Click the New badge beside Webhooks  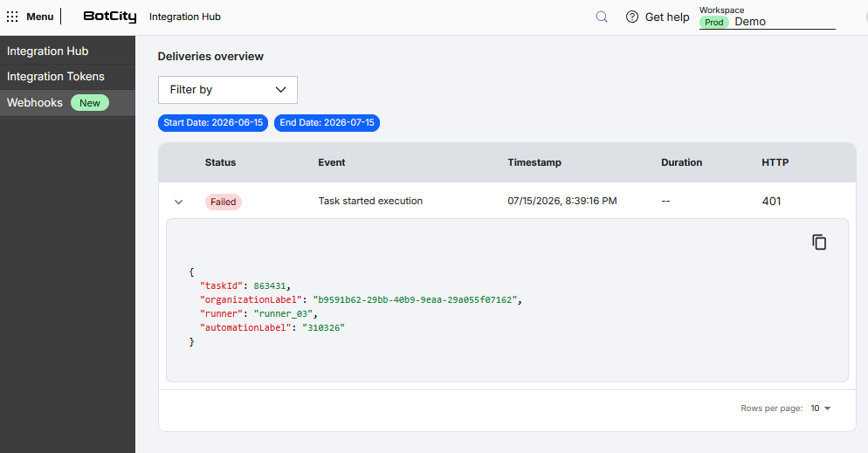coord(90,103)
